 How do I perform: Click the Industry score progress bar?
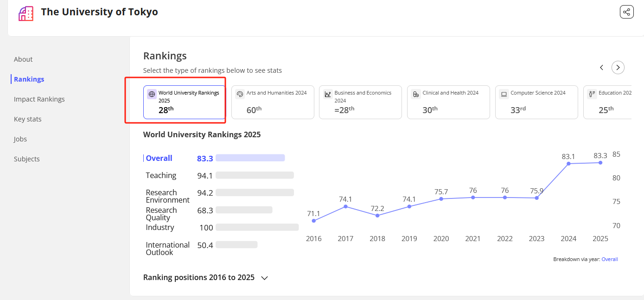257,227
